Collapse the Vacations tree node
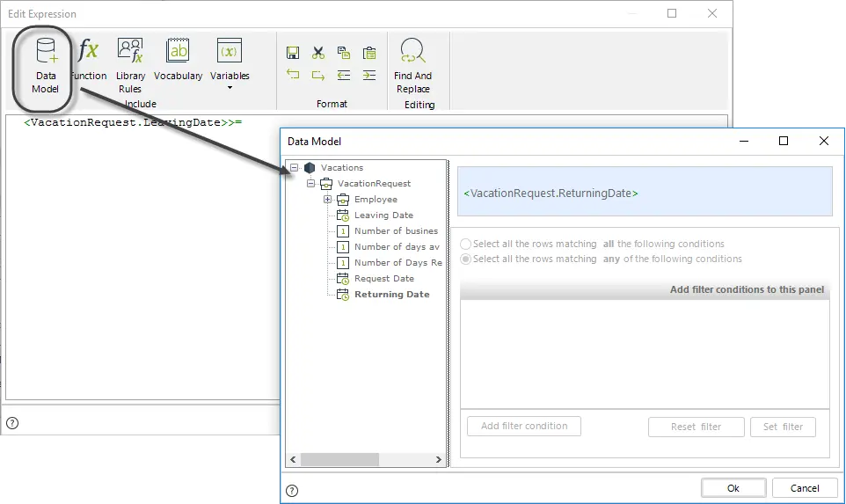 (x=294, y=167)
